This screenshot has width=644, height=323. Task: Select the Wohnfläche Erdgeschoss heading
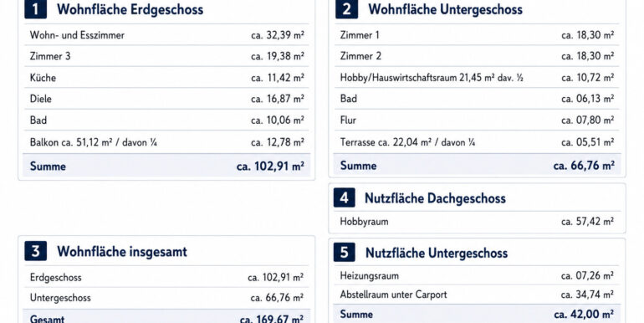130,9
